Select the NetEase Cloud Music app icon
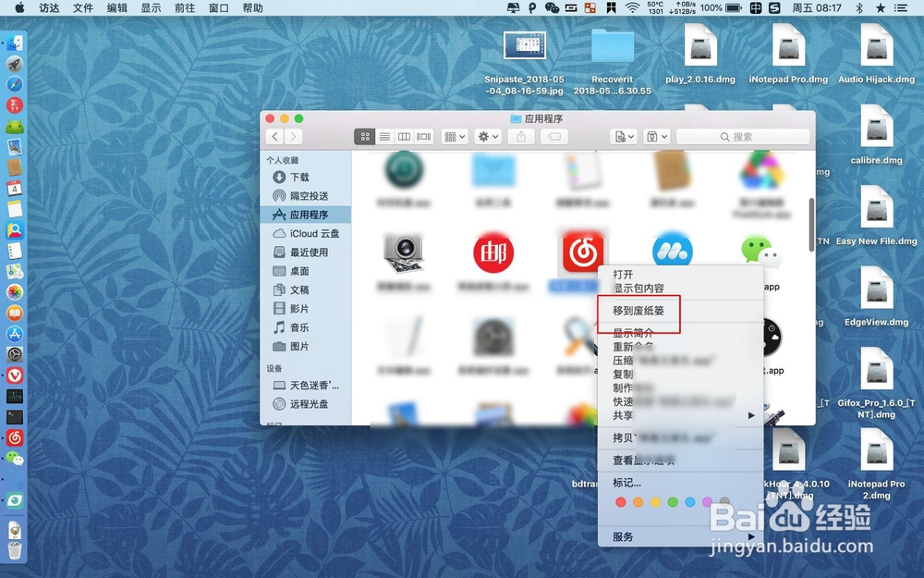 tap(583, 252)
